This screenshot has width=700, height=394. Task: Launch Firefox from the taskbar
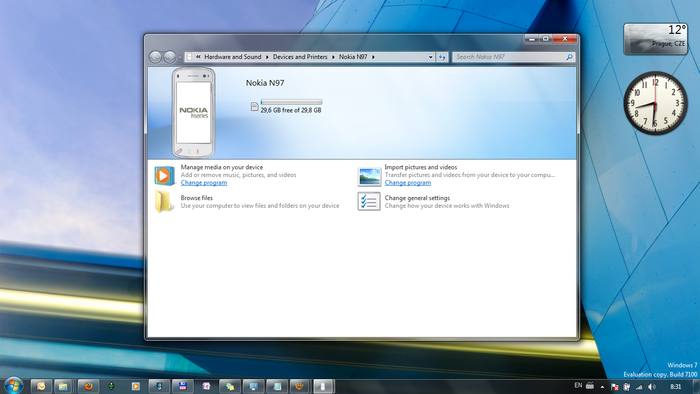click(88, 386)
